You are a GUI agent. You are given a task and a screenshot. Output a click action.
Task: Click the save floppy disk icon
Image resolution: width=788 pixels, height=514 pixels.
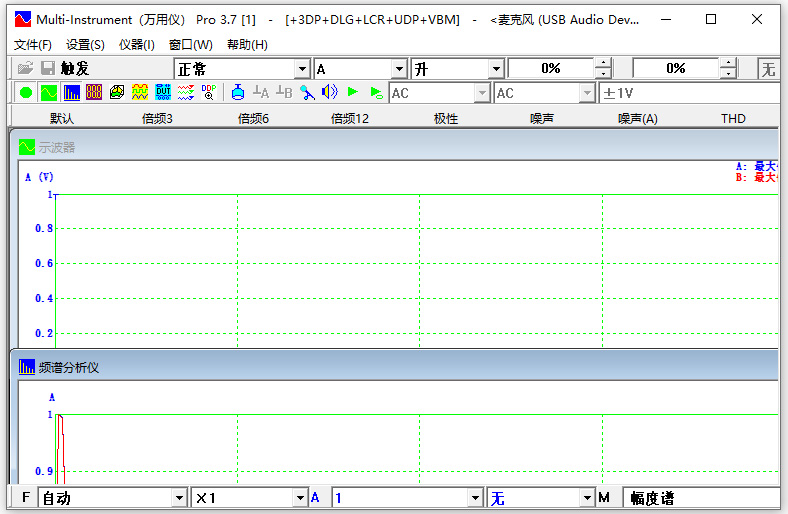coord(48,68)
